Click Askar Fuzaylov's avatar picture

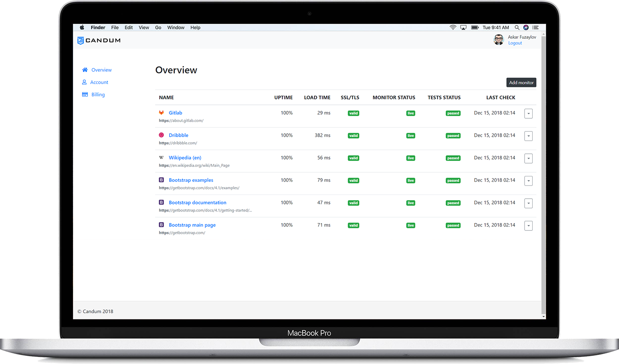click(499, 40)
